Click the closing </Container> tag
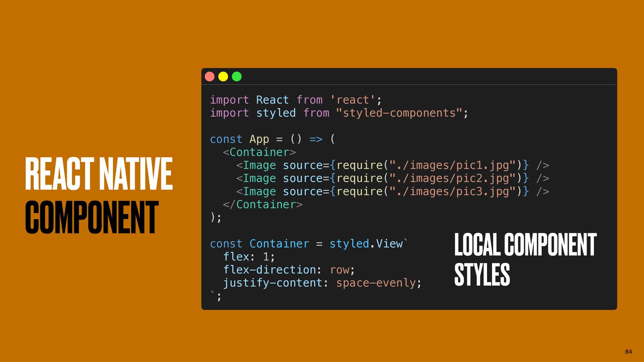Image resolution: width=644 pixels, height=362 pixels. [263, 204]
